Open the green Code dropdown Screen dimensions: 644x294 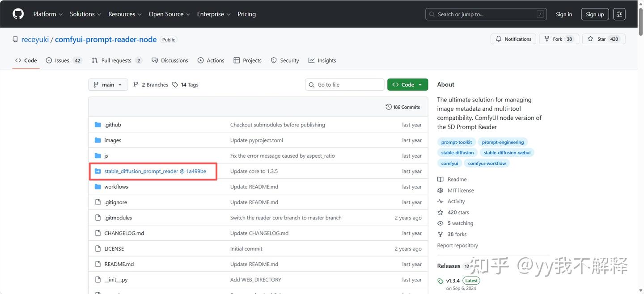coord(407,84)
